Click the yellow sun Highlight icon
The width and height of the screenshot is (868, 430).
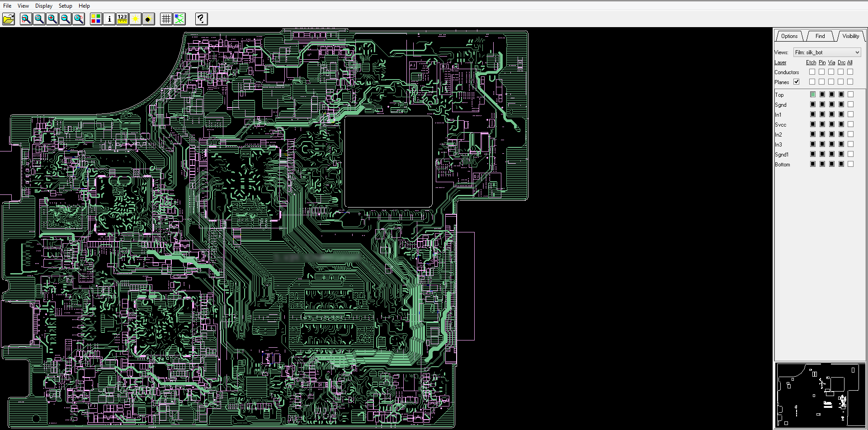click(x=135, y=19)
